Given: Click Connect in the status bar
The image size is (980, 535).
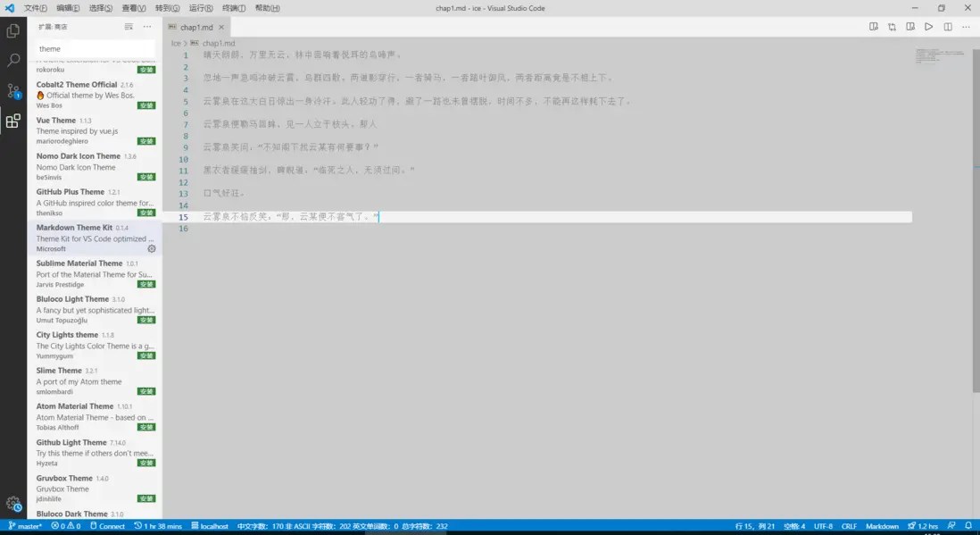Looking at the screenshot, I should (x=107, y=526).
